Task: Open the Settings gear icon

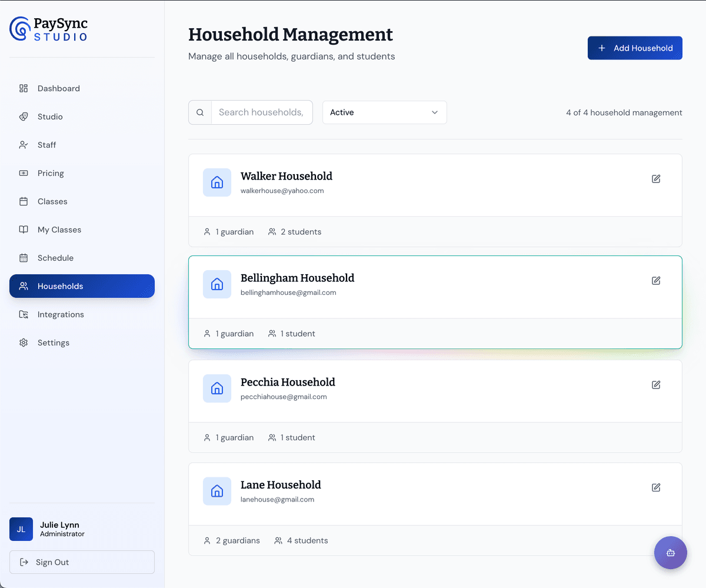Action: (24, 343)
